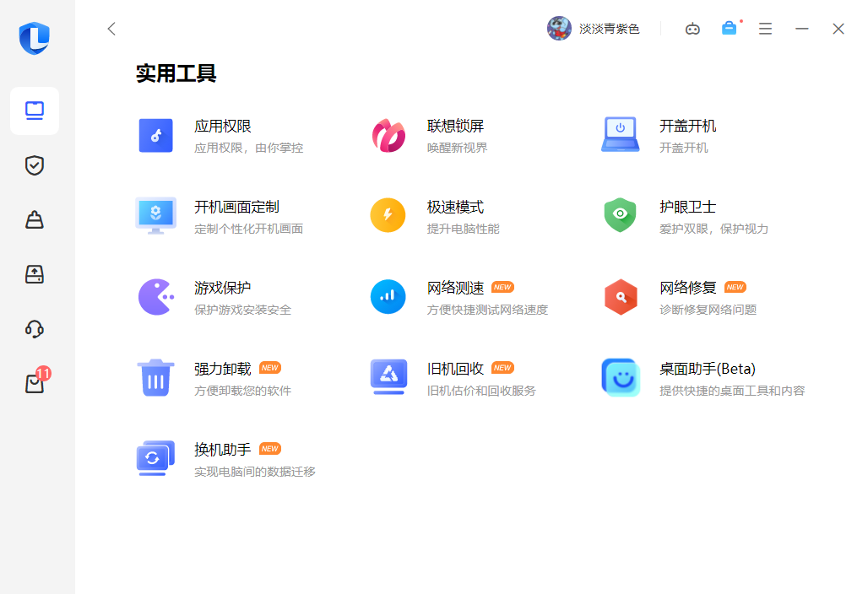Open the 开机画面定制 monitor icon
The height and width of the screenshot is (594, 868).
click(x=155, y=216)
